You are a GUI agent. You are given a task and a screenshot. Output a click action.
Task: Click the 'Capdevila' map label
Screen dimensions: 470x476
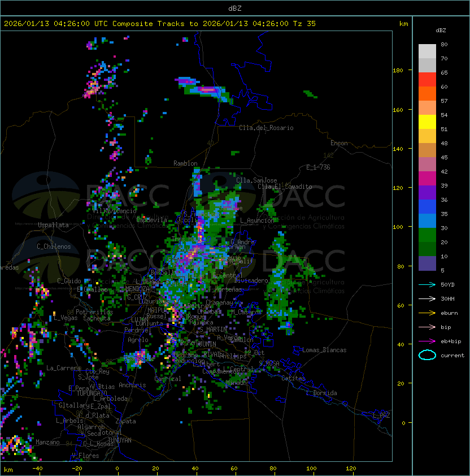coord(152,220)
